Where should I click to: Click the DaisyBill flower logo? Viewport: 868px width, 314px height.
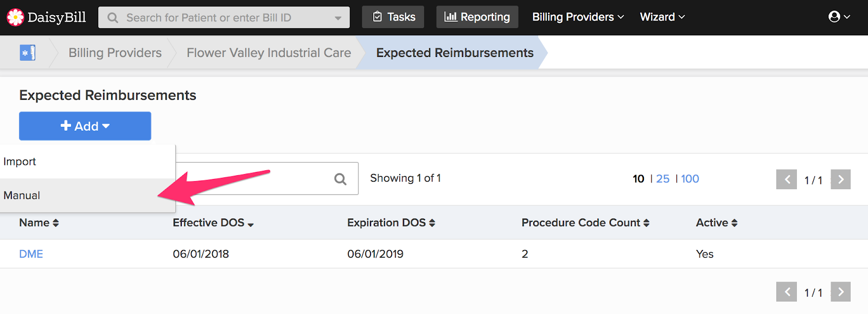click(15, 17)
